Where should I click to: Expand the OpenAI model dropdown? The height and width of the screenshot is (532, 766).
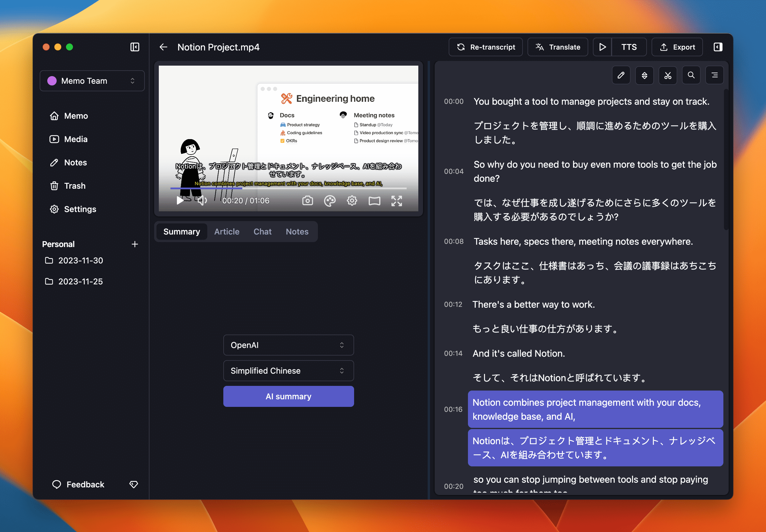coord(288,345)
